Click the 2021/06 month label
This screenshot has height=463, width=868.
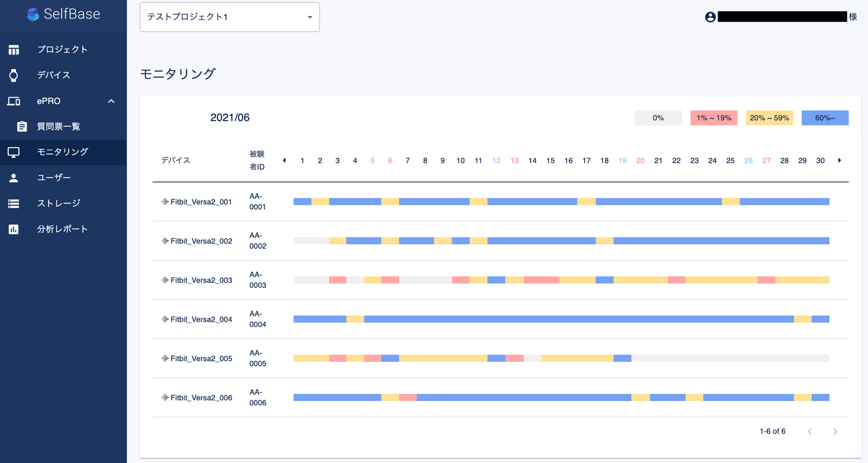click(x=230, y=118)
